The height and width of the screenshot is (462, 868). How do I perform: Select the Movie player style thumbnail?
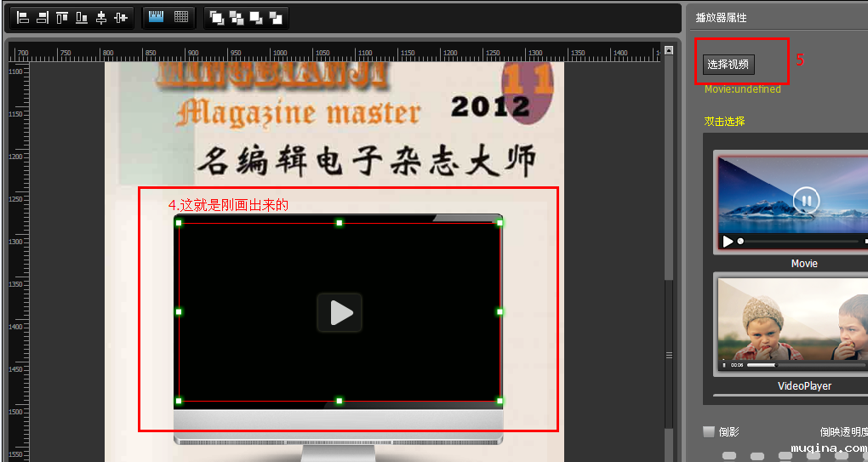[791, 202]
